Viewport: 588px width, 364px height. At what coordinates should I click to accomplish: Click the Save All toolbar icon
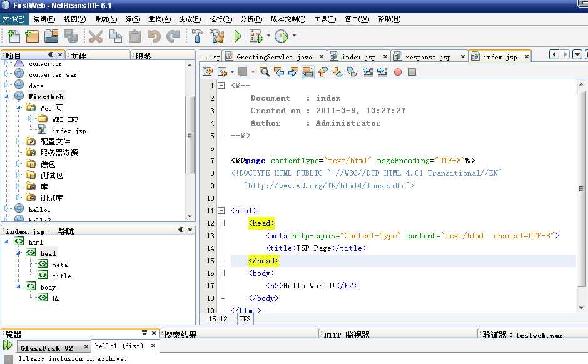pos(71,36)
